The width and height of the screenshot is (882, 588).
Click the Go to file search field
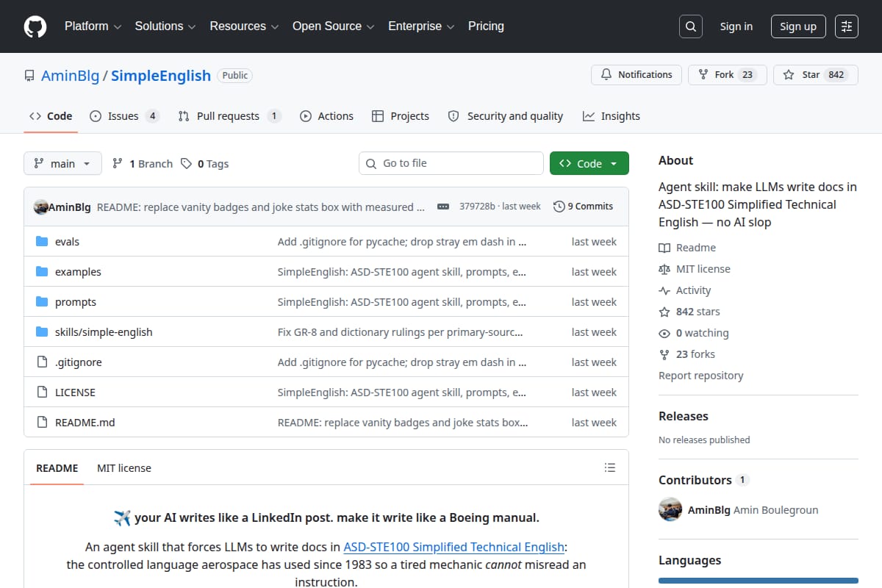pos(451,163)
